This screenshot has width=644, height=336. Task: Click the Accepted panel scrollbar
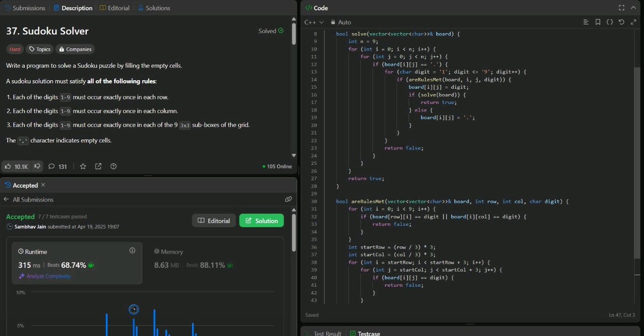pos(294,233)
